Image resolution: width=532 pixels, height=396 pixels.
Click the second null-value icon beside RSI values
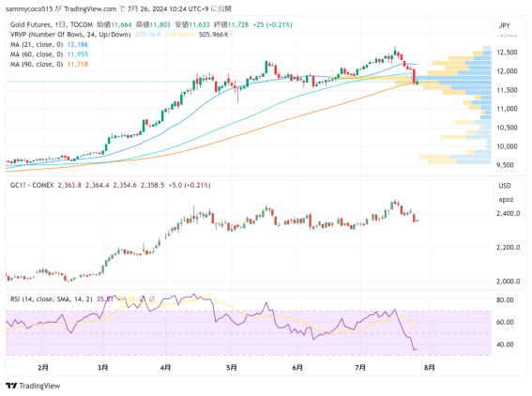(152, 299)
